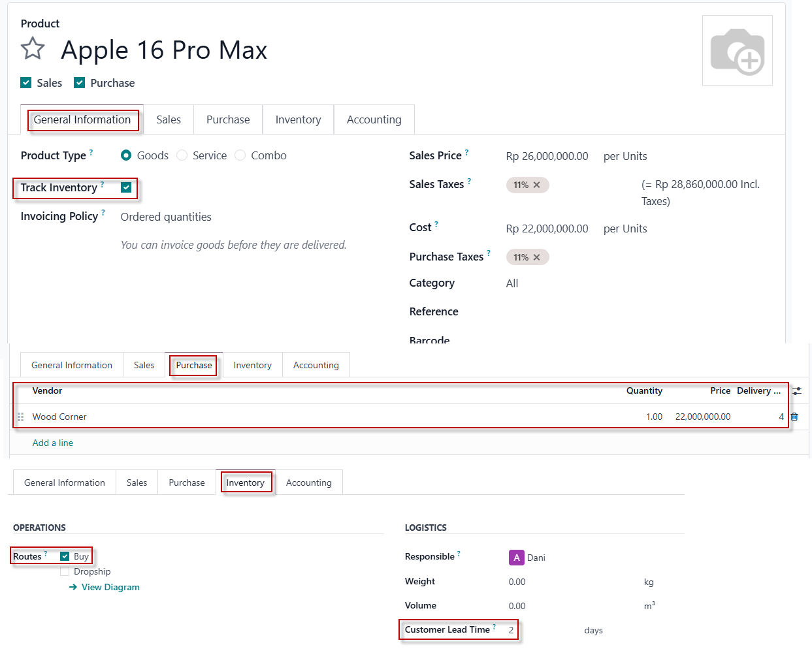
Task: Select the Combo product type
Action: click(240, 155)
